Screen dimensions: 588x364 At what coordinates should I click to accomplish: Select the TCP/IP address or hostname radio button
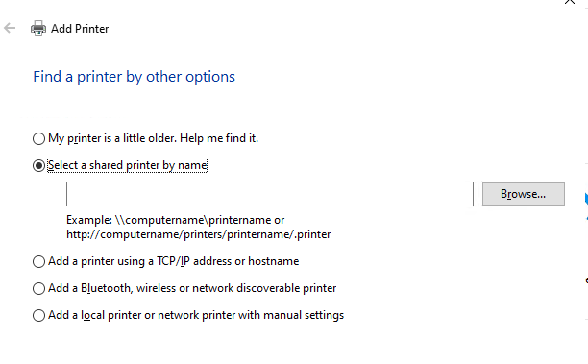[38, 261]
